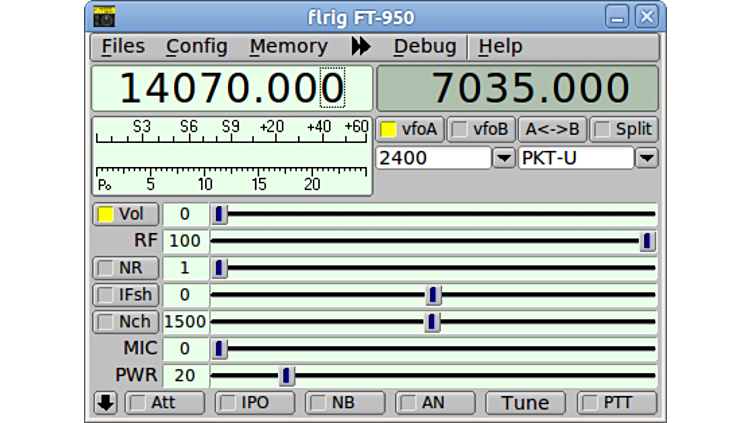
Task: Expand the 2400 bandwidth dropdown
Action: click(504, 158)
